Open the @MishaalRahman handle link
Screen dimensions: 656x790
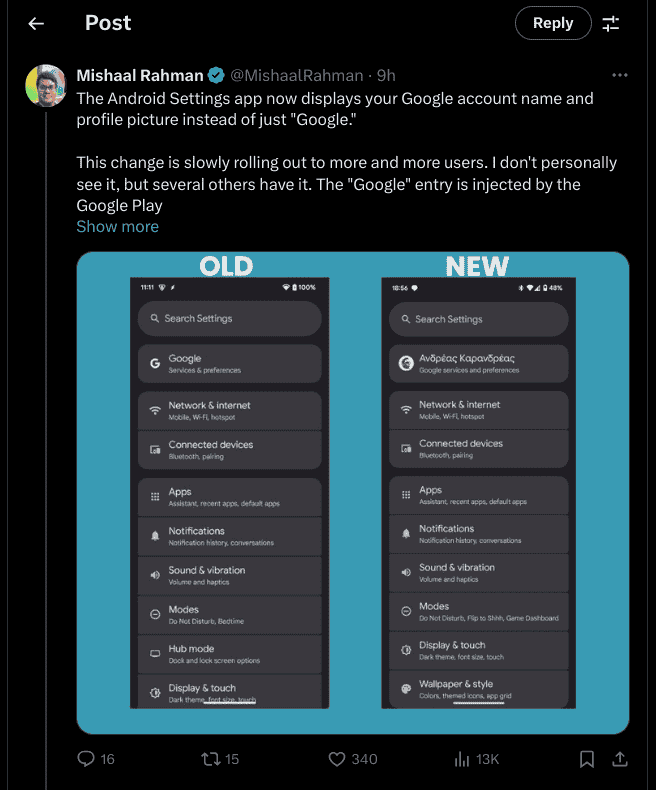(x=297, y=75)
